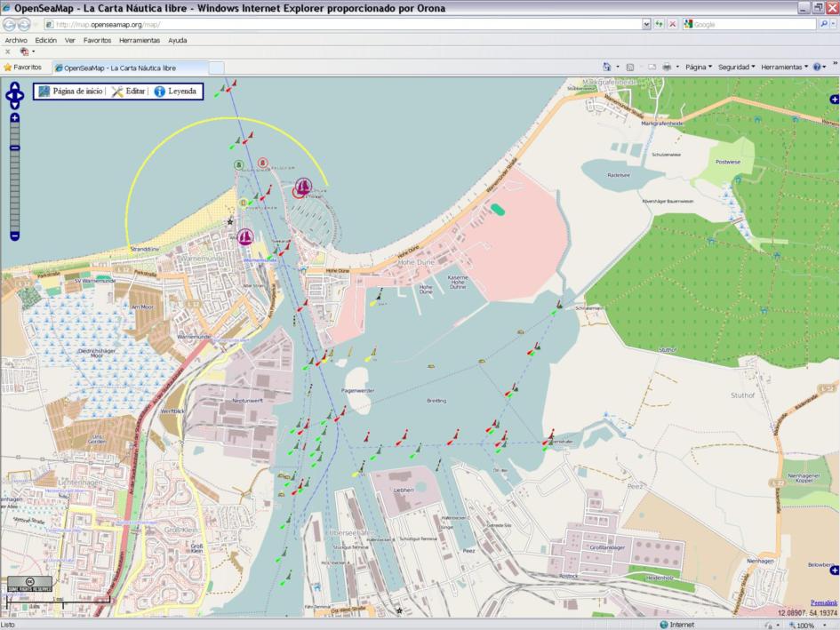Click the Favoritos star button
The width and height of the screenshot is (840, 630).
(22, 67)
